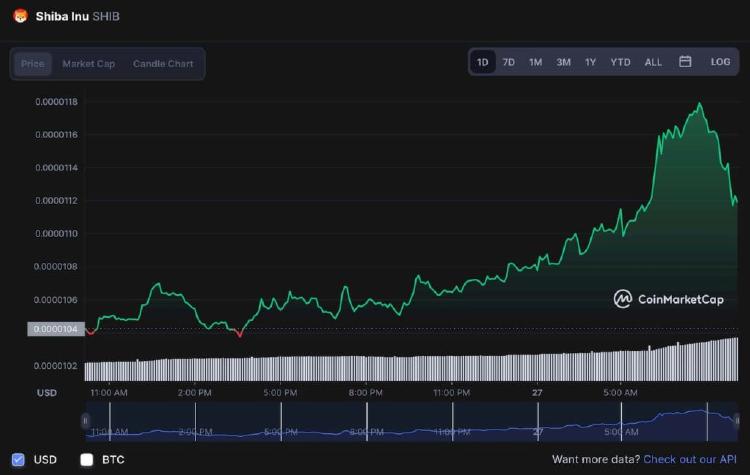Switch to the Market Cap tab
This screenshot has width=750, height=475.
tap(88, 64)
